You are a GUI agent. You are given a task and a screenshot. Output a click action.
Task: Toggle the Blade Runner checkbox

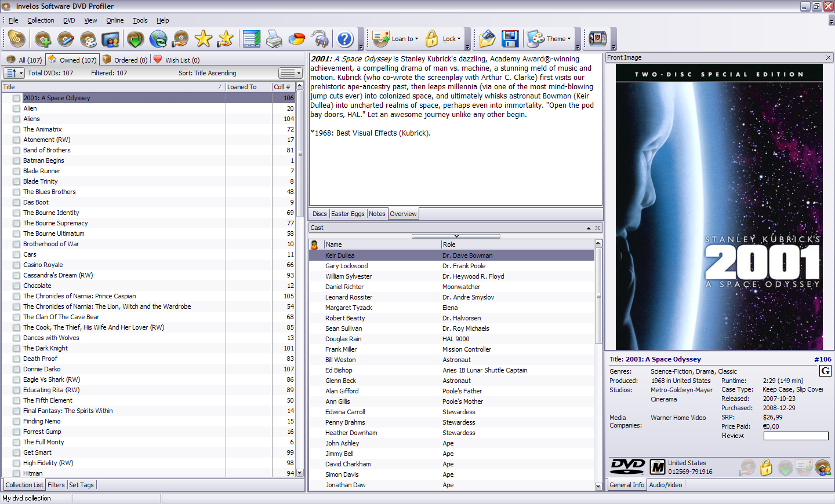tap(16, 171)
